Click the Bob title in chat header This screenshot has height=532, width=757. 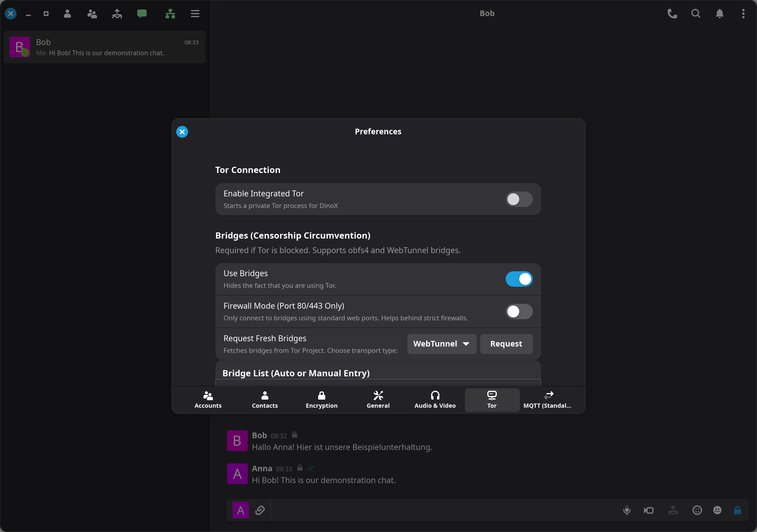[x=487, y=14]
